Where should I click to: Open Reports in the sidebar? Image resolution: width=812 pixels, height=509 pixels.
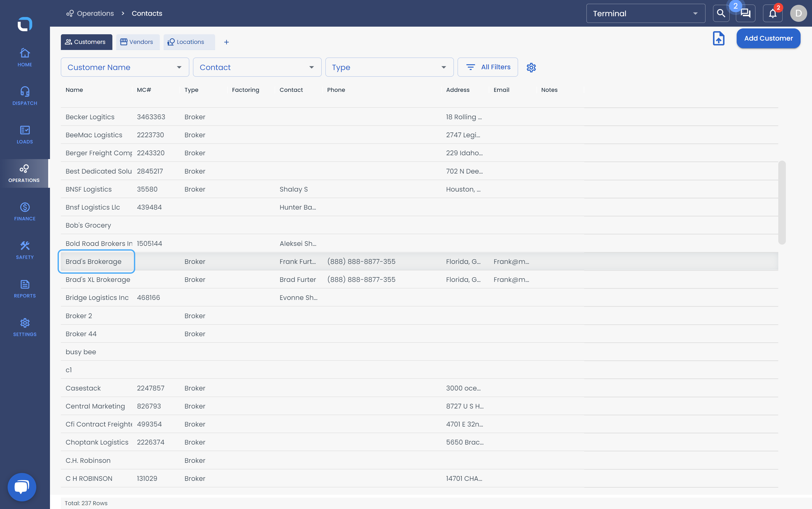(25, 289)
